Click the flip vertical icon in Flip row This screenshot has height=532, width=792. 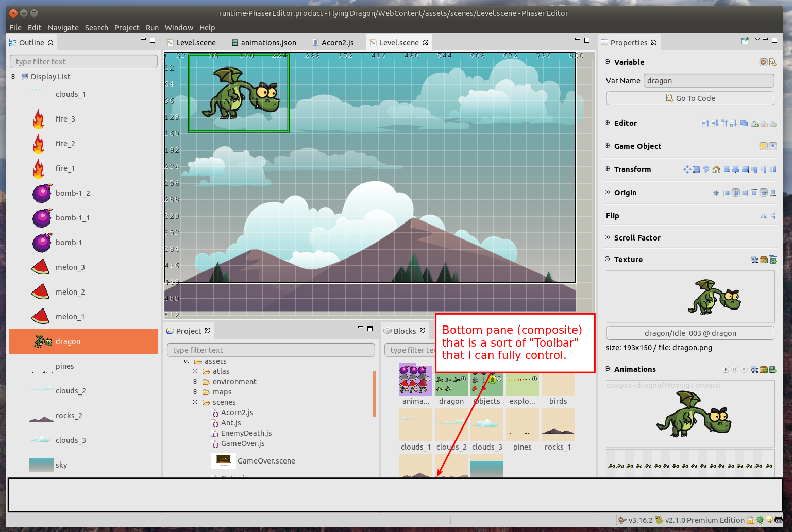click(x=773, y=216)
